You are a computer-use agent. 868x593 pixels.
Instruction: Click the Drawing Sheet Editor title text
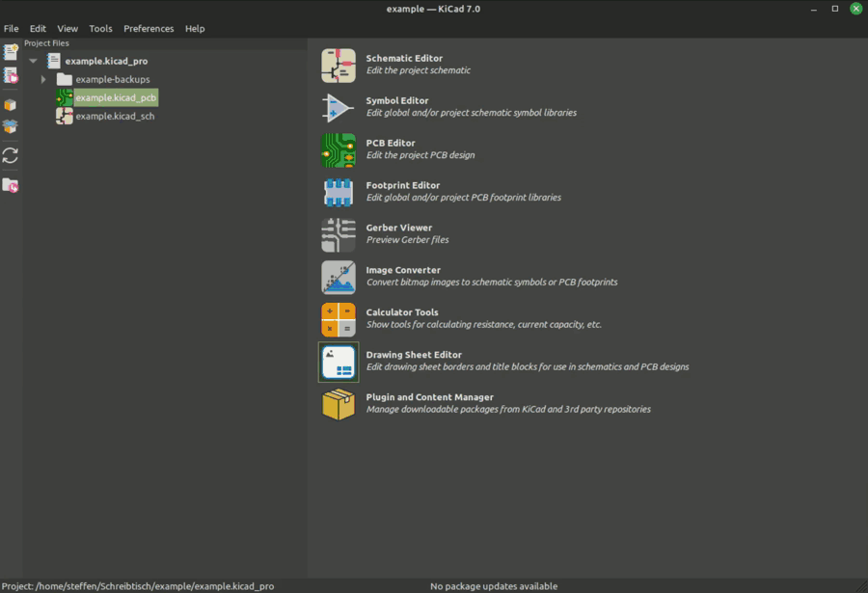click(414, 355)
